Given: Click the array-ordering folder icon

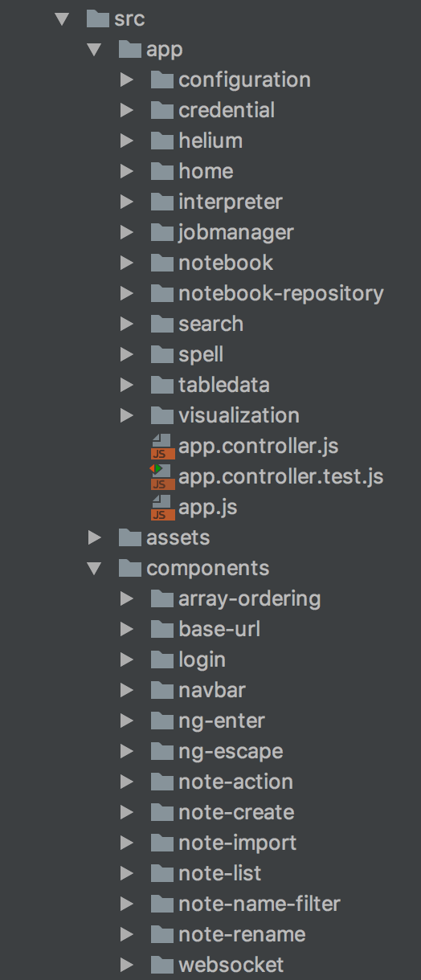Looking at the screenshot, I should (x=161, y=598).
